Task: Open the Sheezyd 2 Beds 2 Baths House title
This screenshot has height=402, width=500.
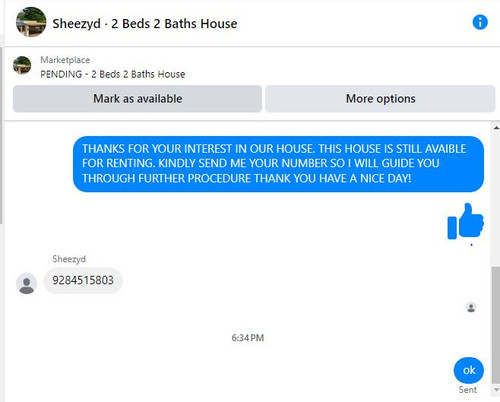Action: pos(145,24)
